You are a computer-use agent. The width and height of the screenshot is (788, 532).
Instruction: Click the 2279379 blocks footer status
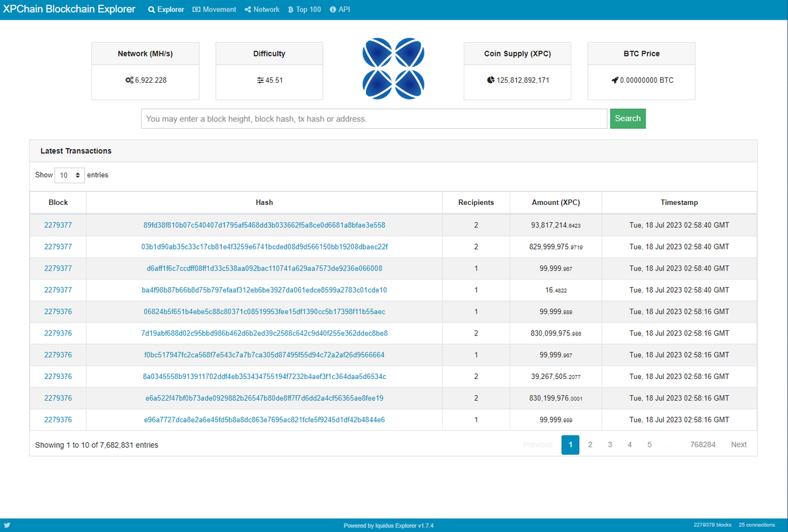pos(712,525)
